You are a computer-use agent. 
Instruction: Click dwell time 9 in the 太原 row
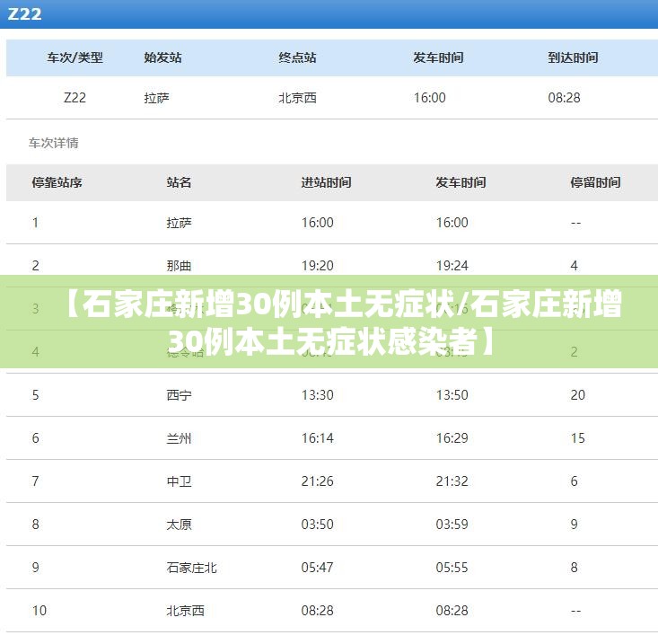(x=575, y=525)
